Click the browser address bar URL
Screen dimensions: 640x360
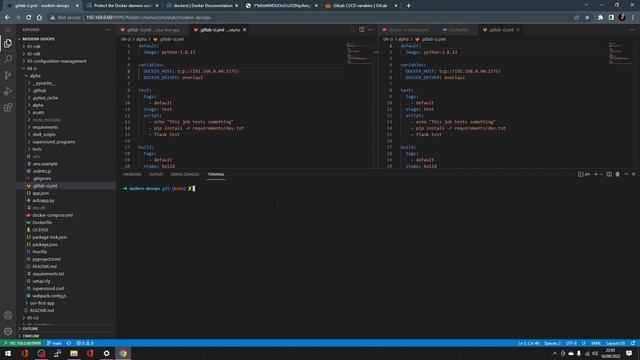pyautogui.click(x=148, y=18)
